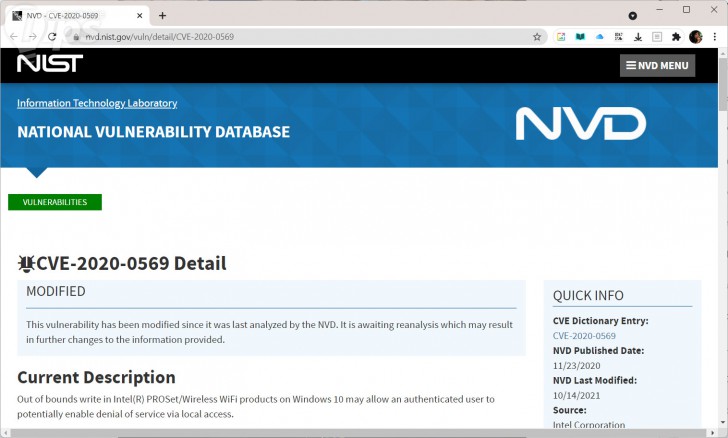The image size is (728, 438).
Task: Click the download arrow extension icon
Action: 638,37
